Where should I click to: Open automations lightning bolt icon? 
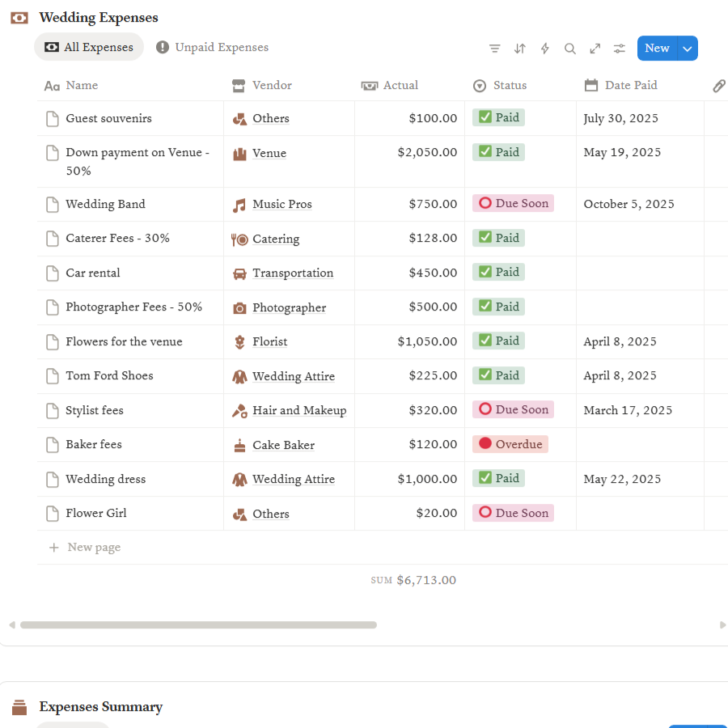[x=544, y=49]
